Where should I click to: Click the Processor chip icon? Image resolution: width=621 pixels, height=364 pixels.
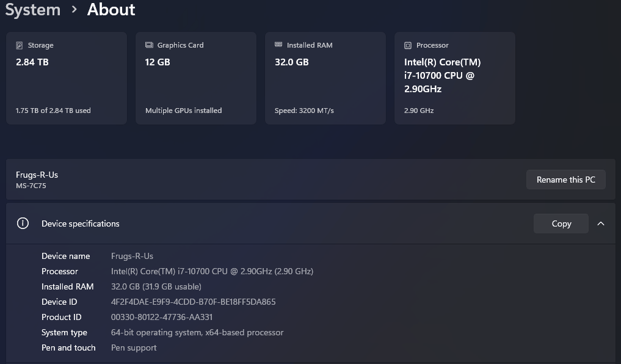point(408,45)
